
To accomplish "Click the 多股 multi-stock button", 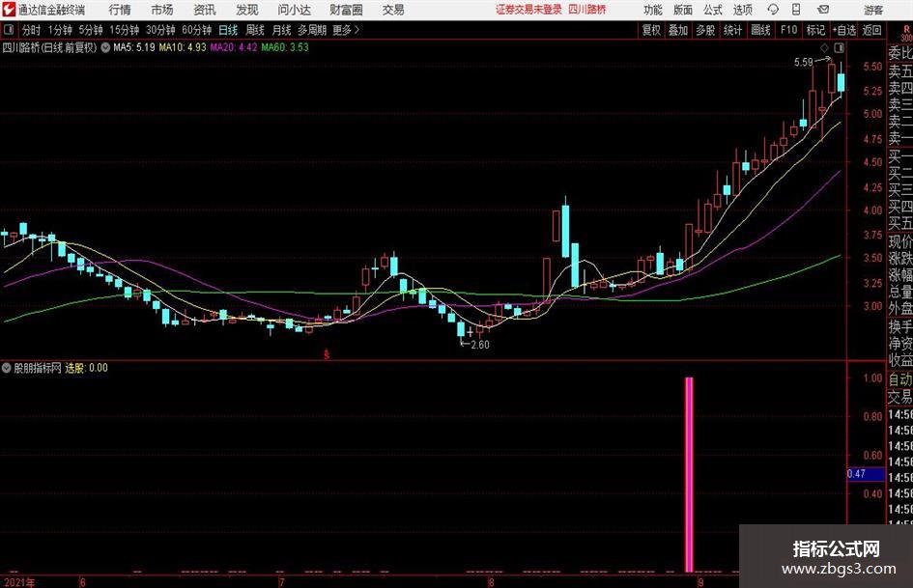I will pyautogui.click(x=705, y=30).
